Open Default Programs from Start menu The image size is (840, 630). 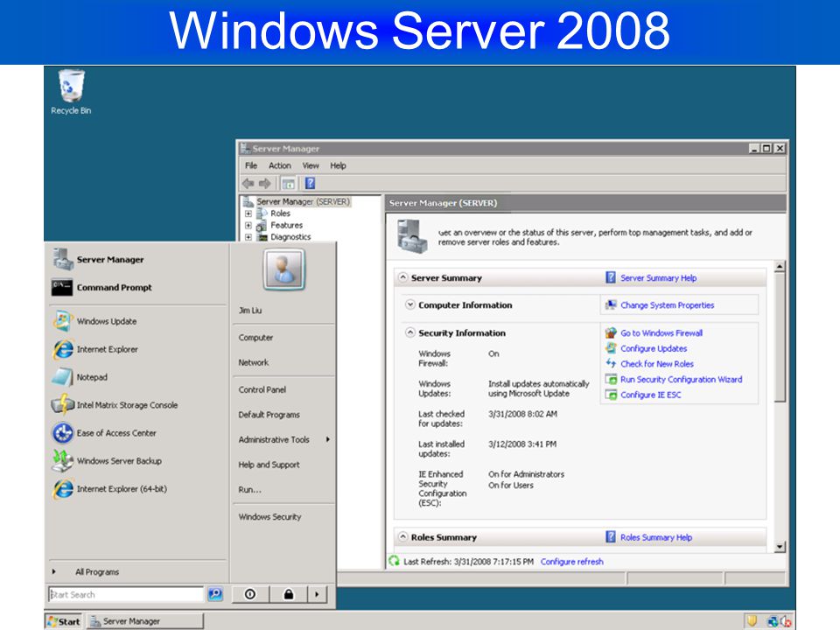pyautogui.click(x=269, y=414)
